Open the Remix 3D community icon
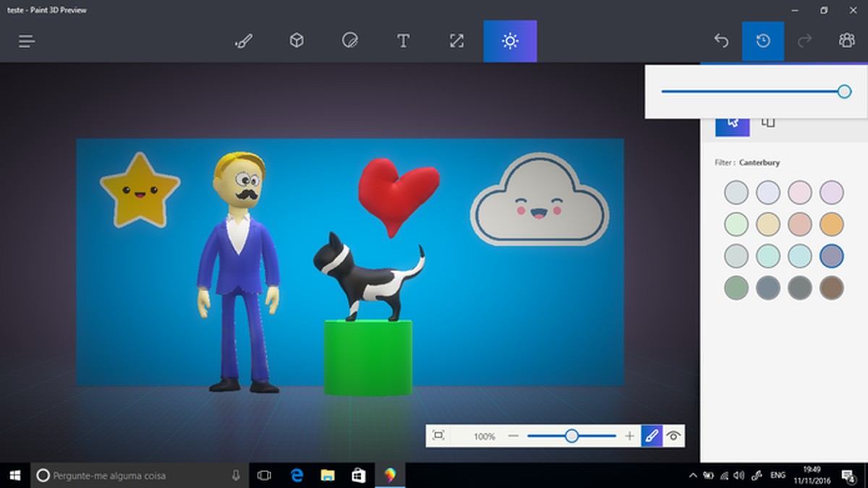868x488 pixels. (x=846, y=41)
